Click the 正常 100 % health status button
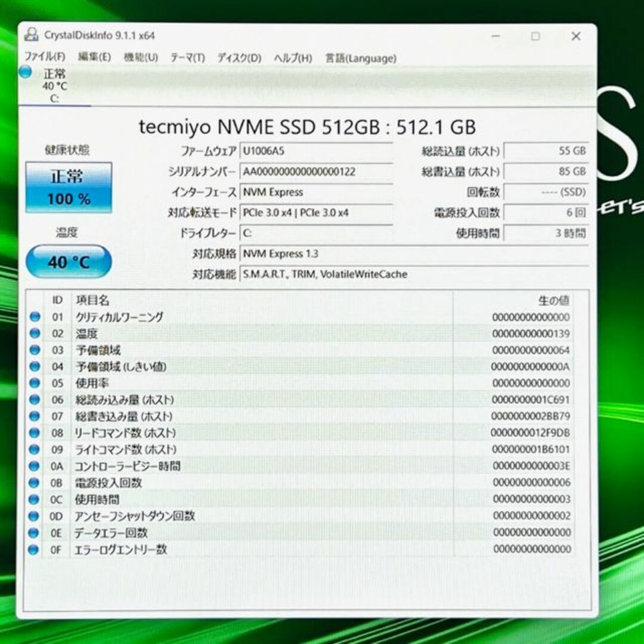Screen dimensions: 644x644 [x=69, y=187]
